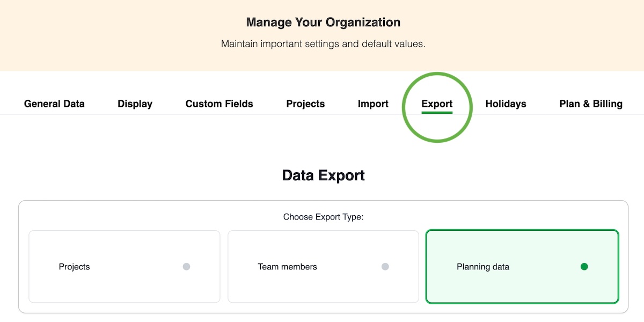
Task: Click the Manage Your Organization heading
Action: click(x=323, y=23)
